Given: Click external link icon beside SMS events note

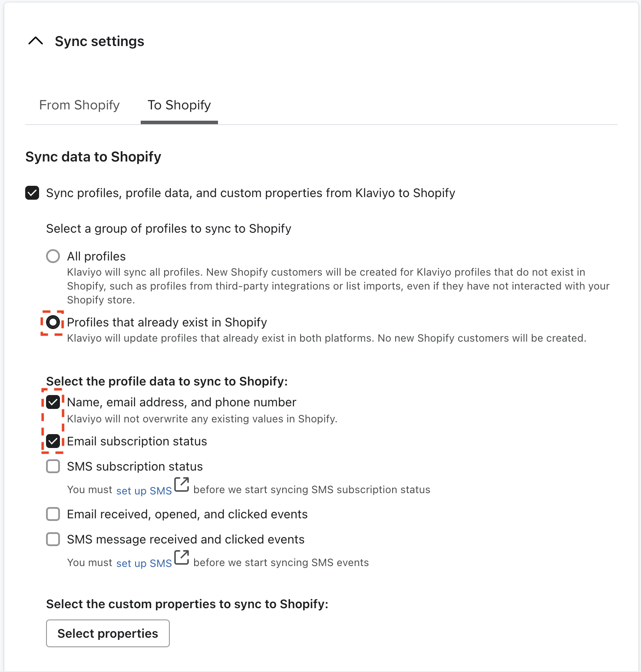Looking at the screenshot, I should (182, 557).
